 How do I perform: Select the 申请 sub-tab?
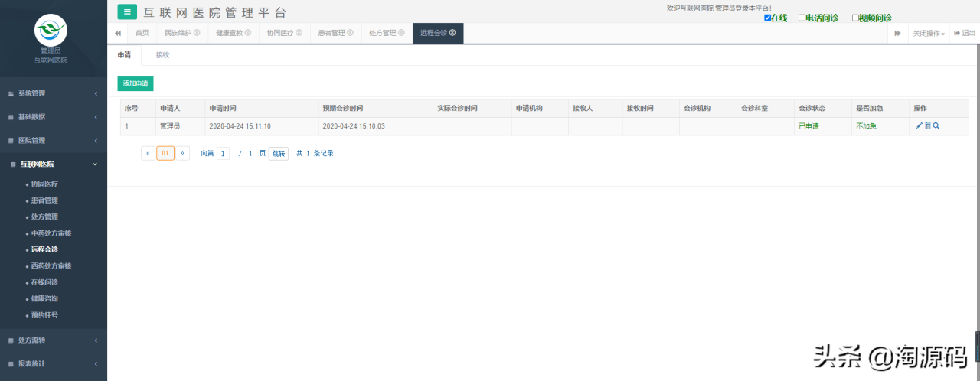[124, 55]
